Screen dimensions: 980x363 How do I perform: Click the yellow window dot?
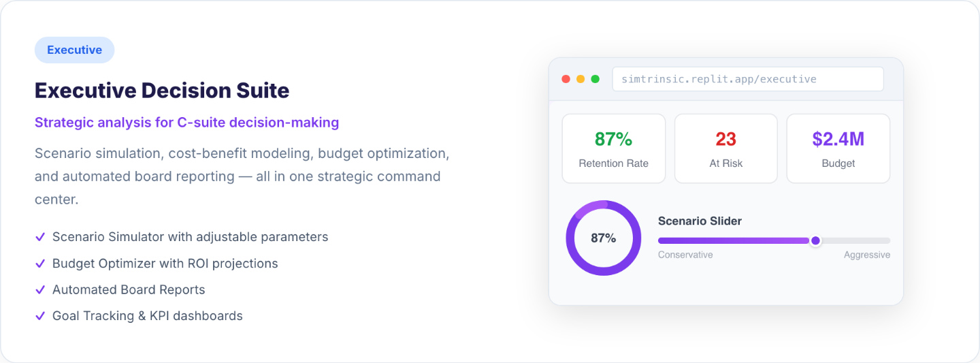[x=581, y=79]
